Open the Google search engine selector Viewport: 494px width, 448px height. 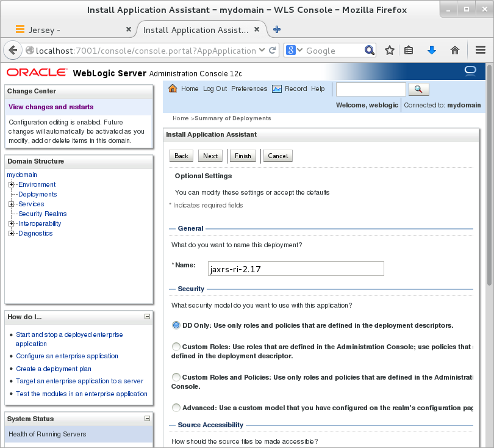[294, 50]
